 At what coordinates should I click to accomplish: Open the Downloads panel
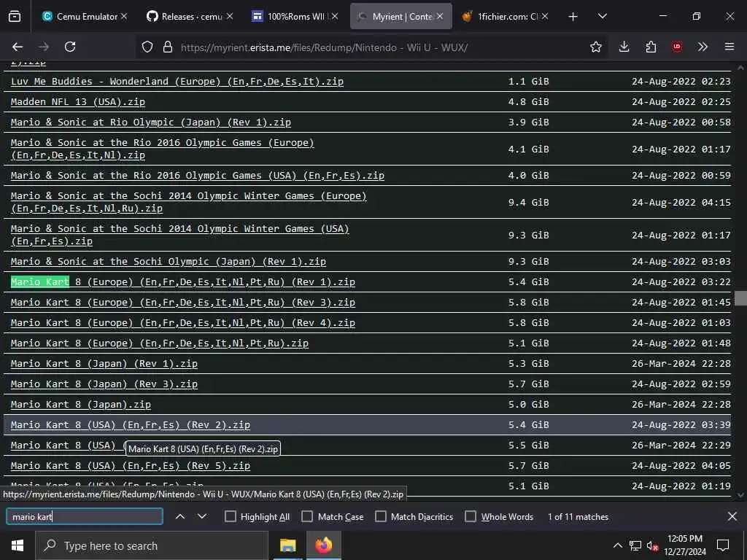pos(624,47)
